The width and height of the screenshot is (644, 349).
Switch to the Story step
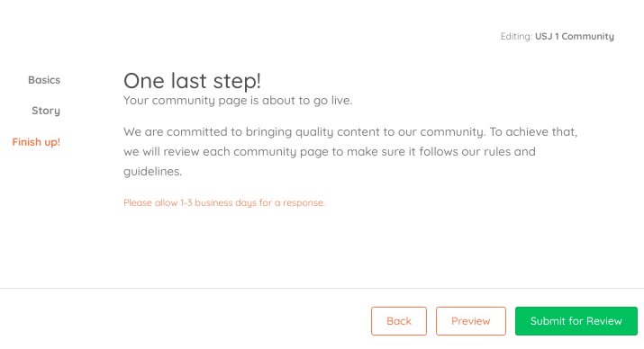coord(46,111)
